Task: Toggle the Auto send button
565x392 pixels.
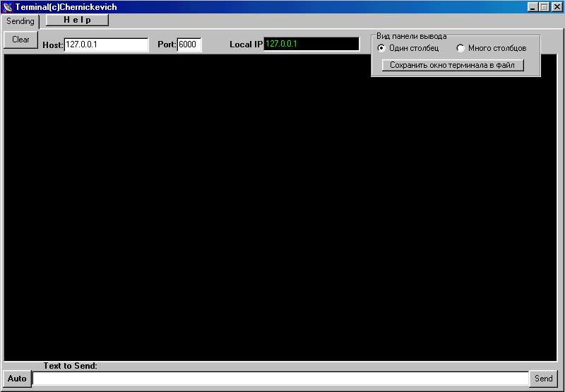Action: coord(17,379)
